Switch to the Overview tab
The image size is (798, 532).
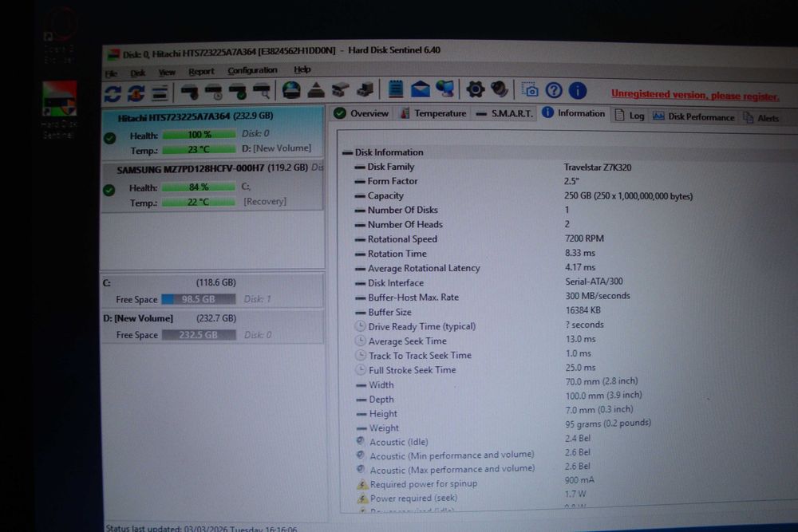(x=361, y=113)
